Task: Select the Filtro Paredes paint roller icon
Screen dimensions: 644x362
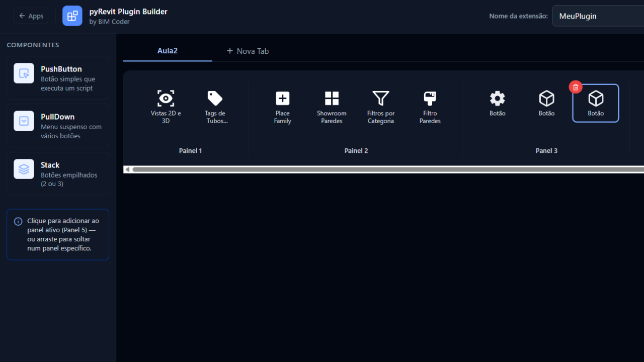Action: tap(430, 98)
